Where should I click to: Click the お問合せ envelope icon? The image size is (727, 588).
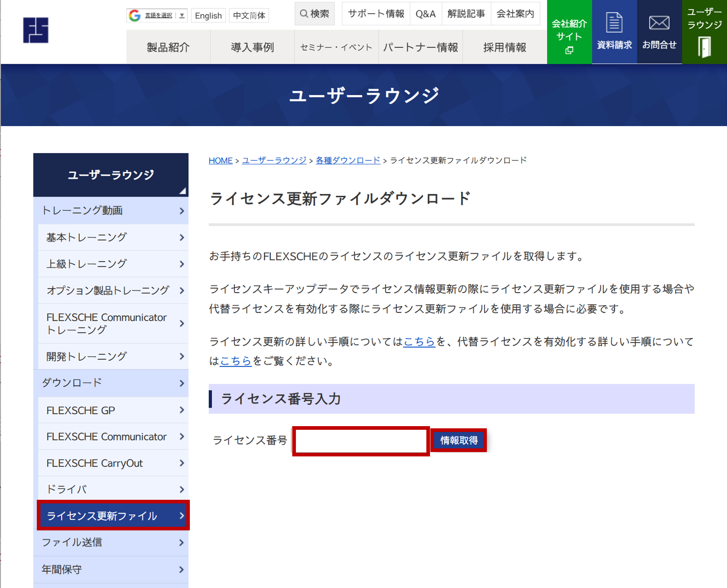click(x=659, y=23)
